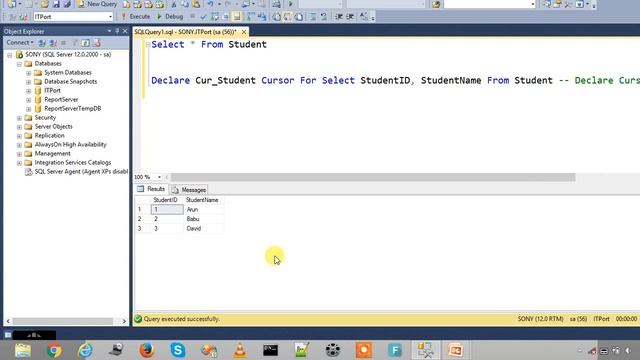
Task: Expand the ITPort database node
Action: [29, 91]
